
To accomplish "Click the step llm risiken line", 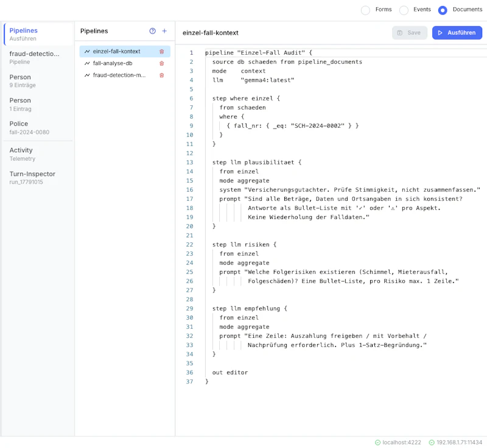I will (244, 245).
